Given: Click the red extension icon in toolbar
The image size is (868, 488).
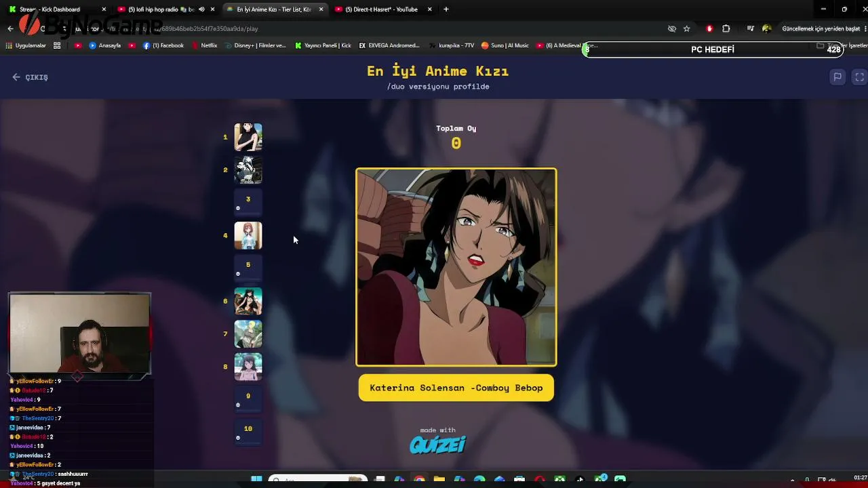Looking at the screenshot, I should [x=709, y=28].
